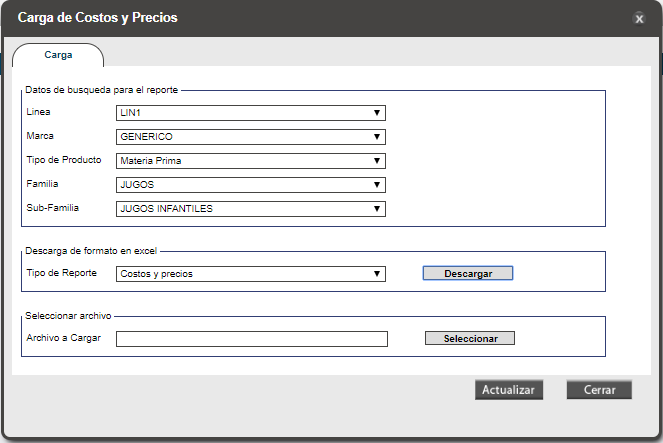Click the Seleccionar file button
Image resolution: width=663 pixels, height=443 pixels.
tap(470, 338)
